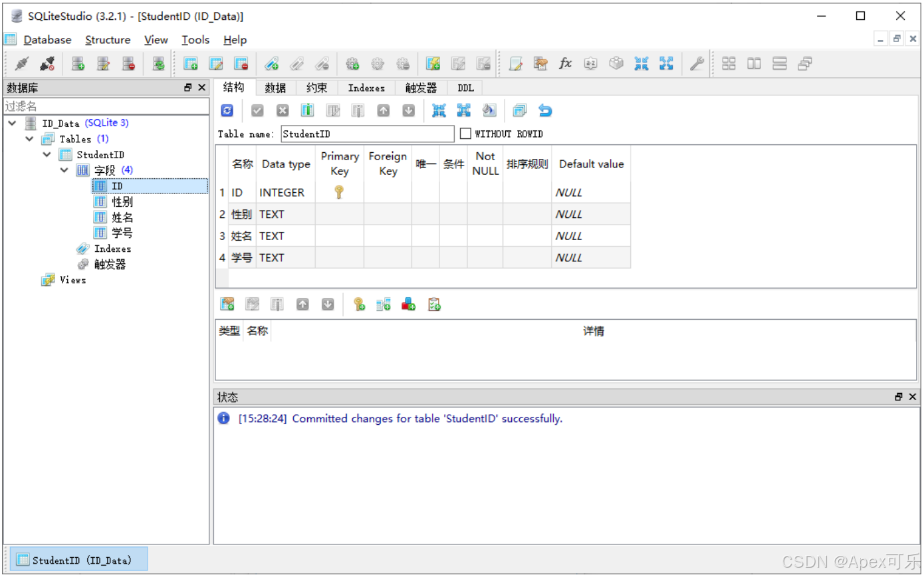
Task: Click the Connect to database plug icon
Action: [x=21, y=64]
